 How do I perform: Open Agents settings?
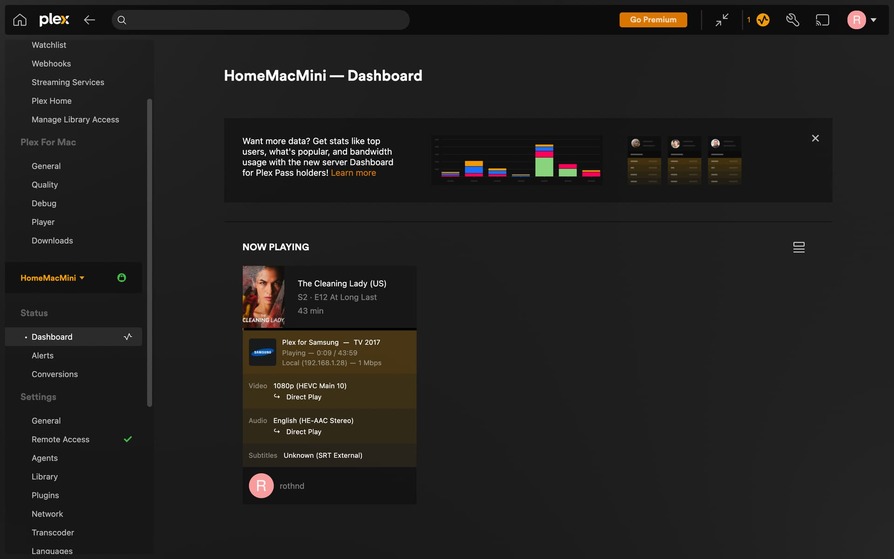click(x=44, y=458)
